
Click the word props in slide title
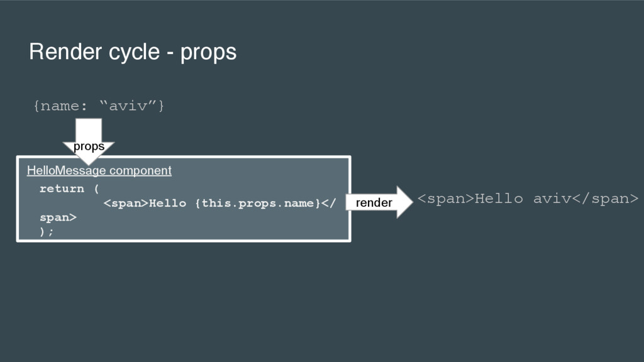(x=208, y=53)
